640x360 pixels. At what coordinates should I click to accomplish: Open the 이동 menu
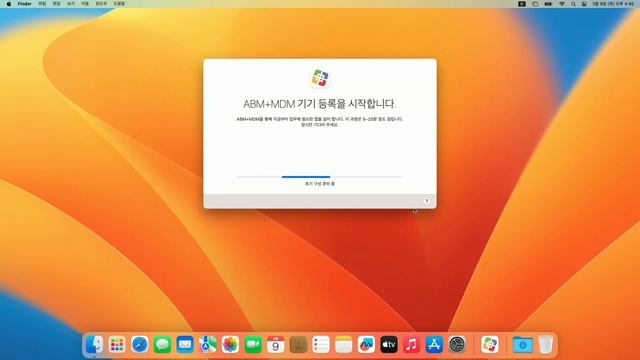pyautogui.click(x=85, y=4)
